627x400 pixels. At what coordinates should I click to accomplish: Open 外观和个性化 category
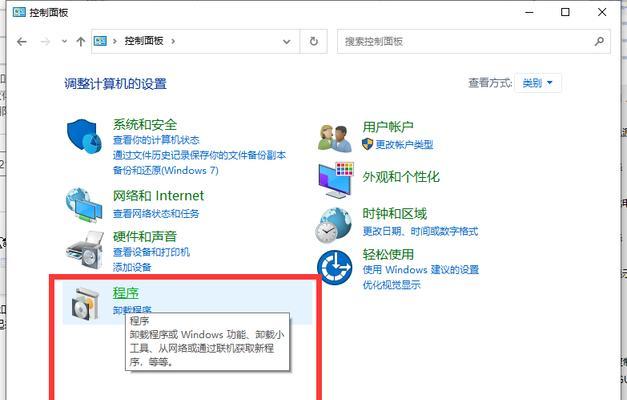pyautogui.click(x=401, y=177)
